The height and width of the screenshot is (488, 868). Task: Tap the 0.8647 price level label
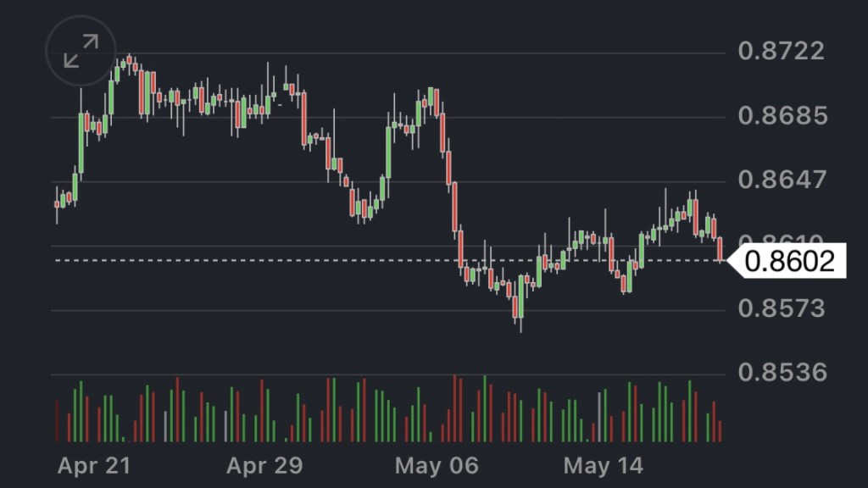(x=781, y=180)
